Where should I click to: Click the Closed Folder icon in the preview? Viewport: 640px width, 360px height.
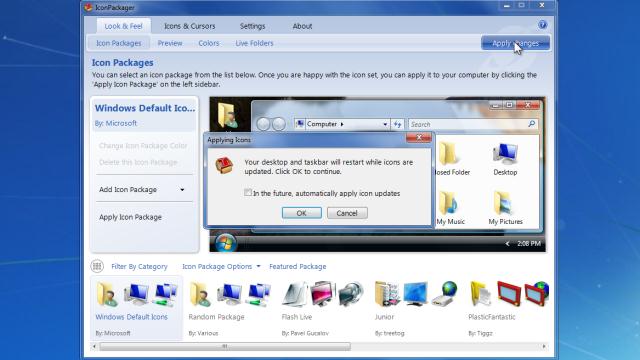pos(448,153)
